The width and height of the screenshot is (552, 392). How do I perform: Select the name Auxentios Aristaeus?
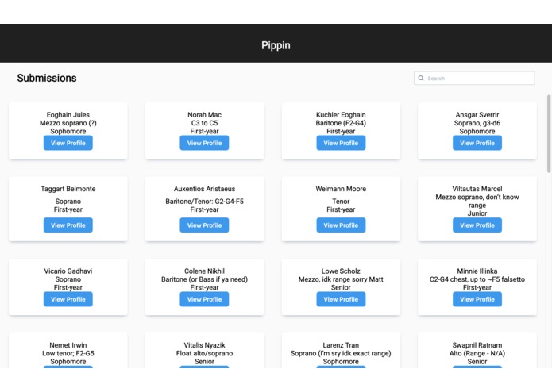[204, 189]
